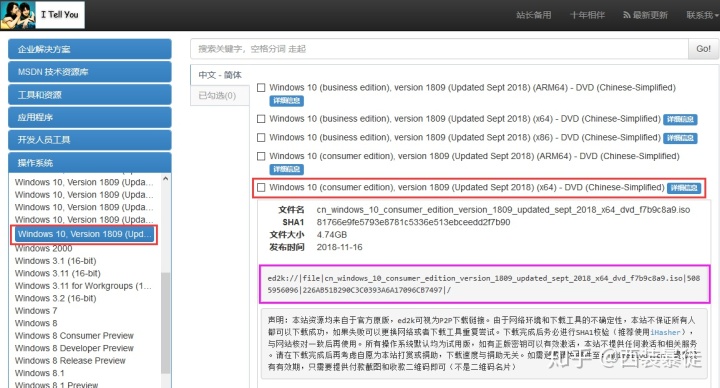The image size is (720, 388).
Task: Expand the MSDN 技术资源库 category
Action: pos(90,72)
